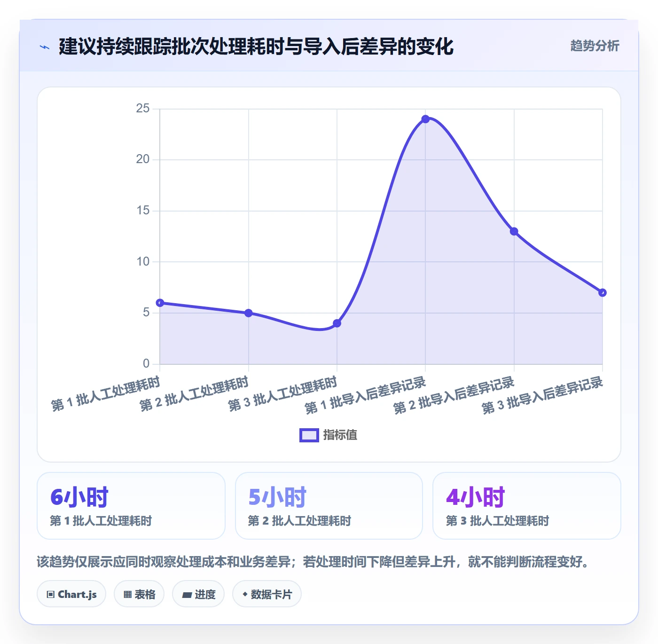Click the peak point for 第 1 批导入后差异记录
Viewport: 658px width, 644px height.
coord(425,119)
